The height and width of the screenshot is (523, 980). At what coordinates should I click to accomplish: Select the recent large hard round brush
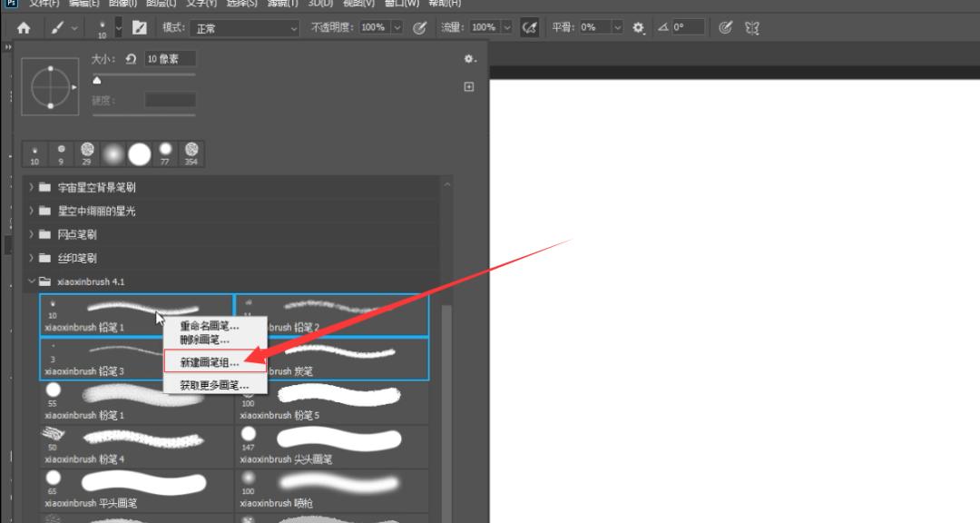click(x=140, y=153)
